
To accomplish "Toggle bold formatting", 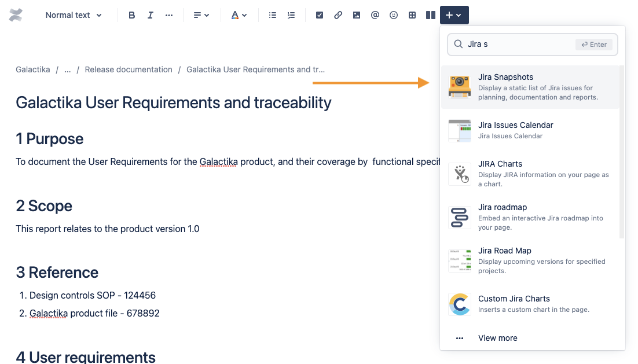I will (131, 15).
